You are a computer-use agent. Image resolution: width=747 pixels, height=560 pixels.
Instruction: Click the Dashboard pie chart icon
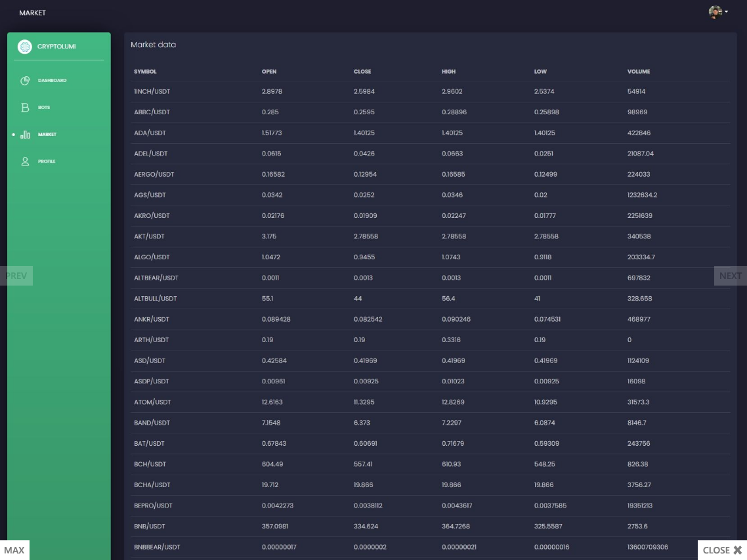[x=26, y=81]
